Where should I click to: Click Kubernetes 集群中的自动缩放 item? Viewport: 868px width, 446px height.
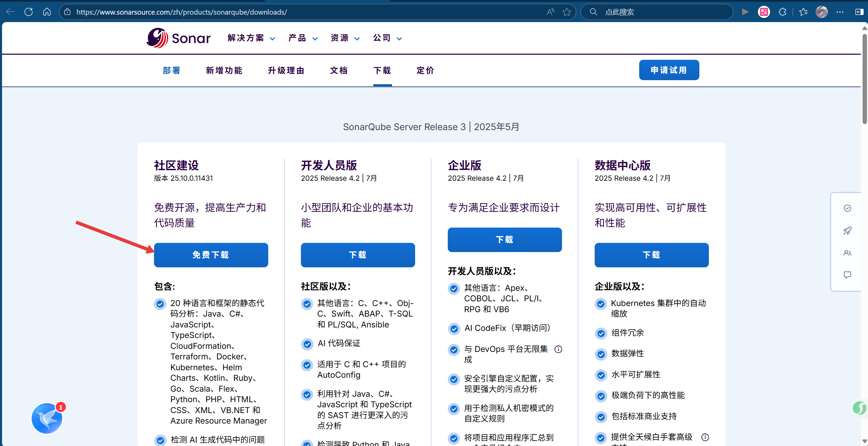(x=659, y=308)
